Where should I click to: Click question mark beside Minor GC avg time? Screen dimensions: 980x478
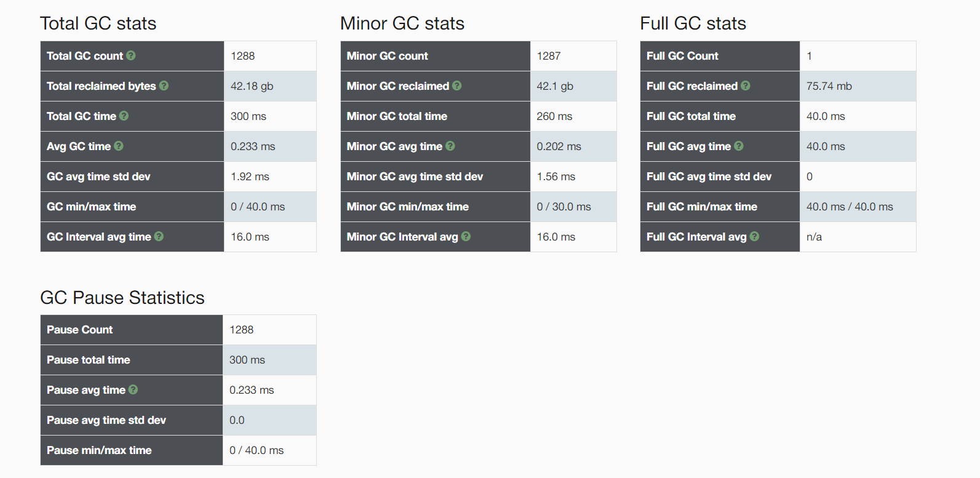pyautogui.click(x=450, y=146)
